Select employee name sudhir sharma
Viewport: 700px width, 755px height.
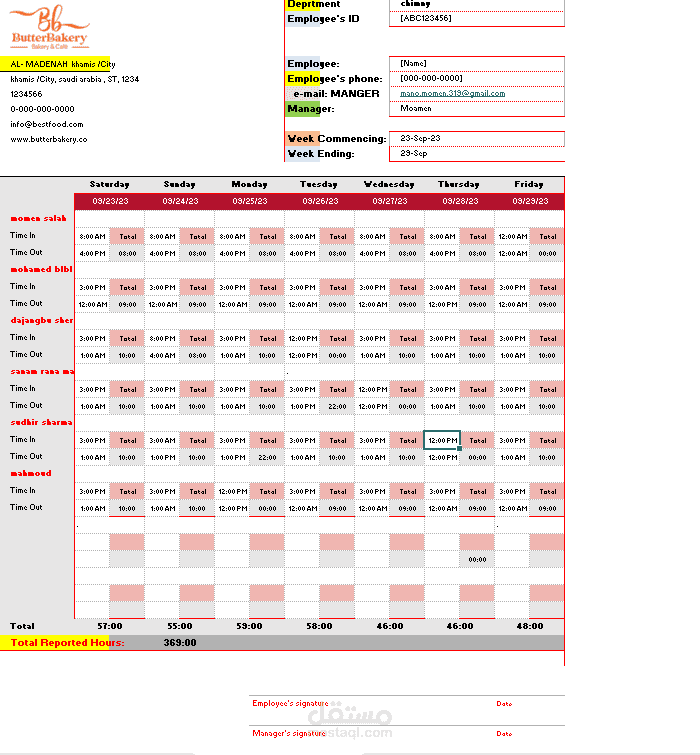click(x=41, y=422)
